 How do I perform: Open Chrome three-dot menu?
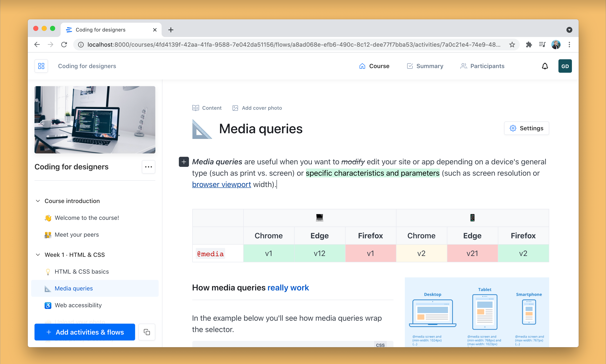(x=569, y=44)
